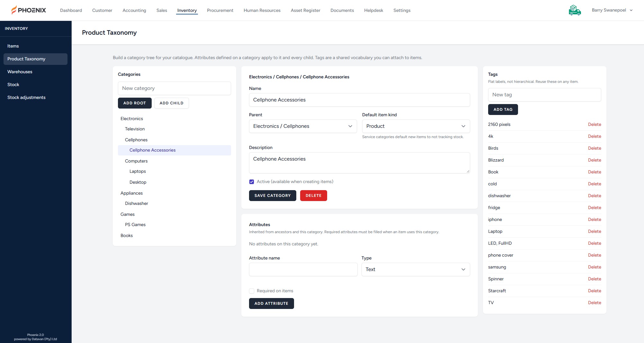Enable the Required on items checkbox
Image resolution: width=644 pixels, height=343 pixels.
[252, 291]
